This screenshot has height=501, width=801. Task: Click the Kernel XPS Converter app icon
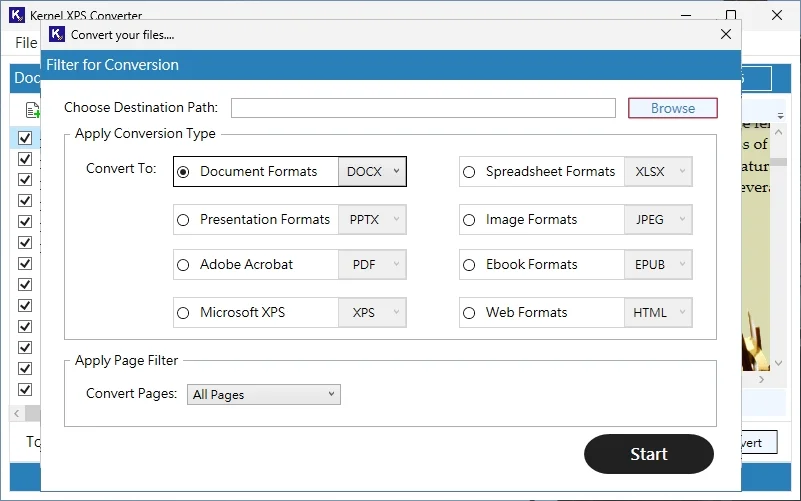tap(17, 14)
